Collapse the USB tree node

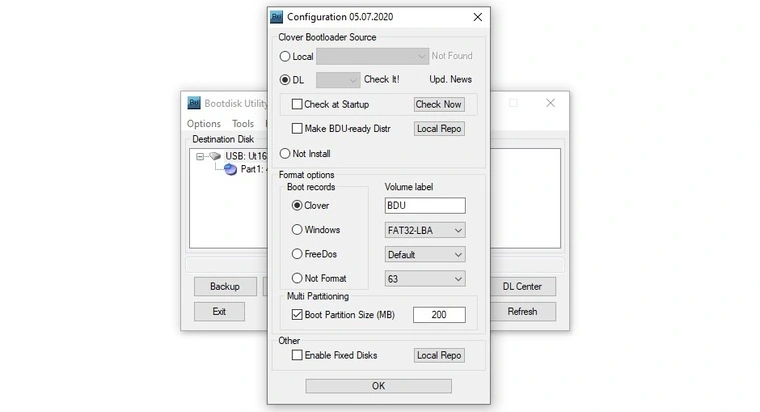pyautogui.click(x=201, y=157)
